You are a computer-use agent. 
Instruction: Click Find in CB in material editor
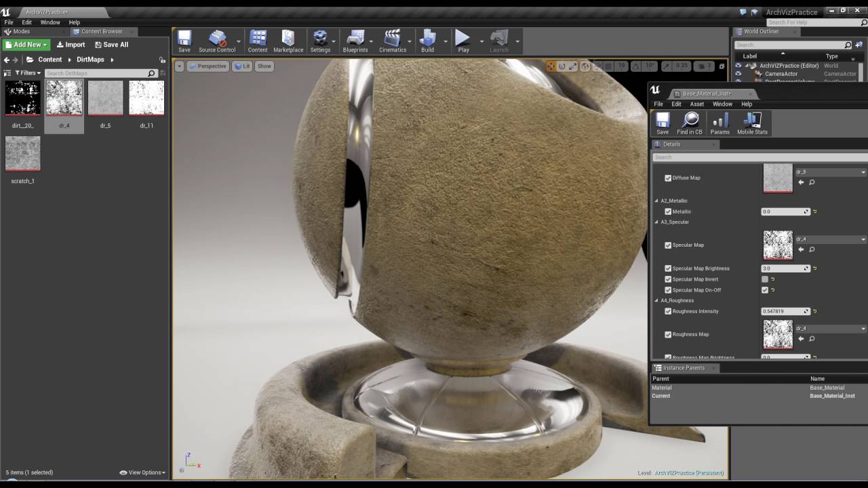(x=690, y=123)
